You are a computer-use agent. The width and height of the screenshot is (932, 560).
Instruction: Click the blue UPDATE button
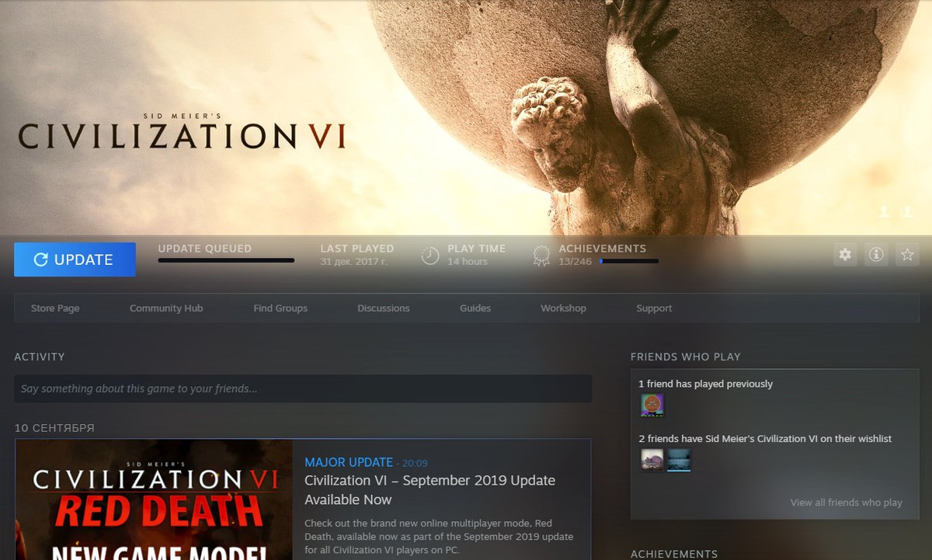coord(75,259)
